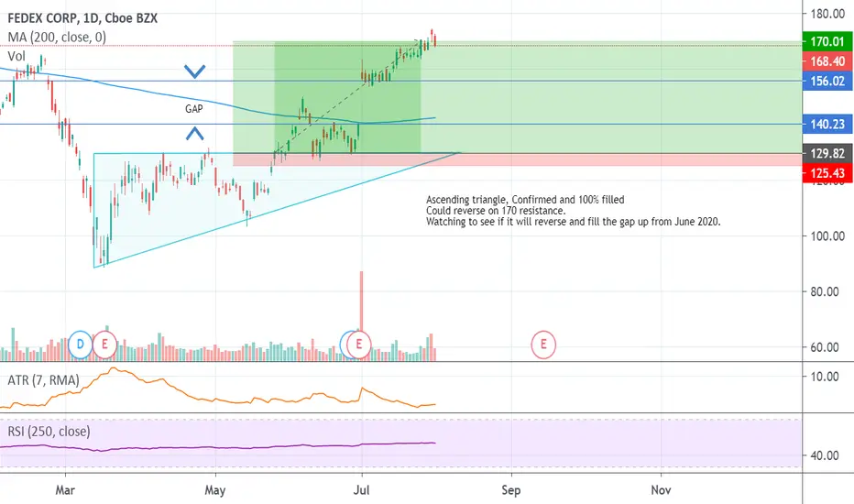Click the Jul label on the time axis

pos(361,490)
